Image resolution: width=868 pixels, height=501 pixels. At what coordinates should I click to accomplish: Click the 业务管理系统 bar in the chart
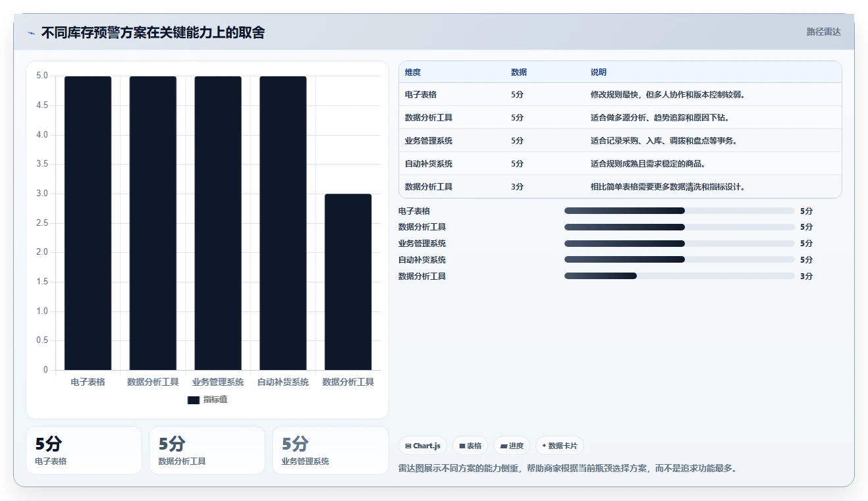[x=218, y=223]
